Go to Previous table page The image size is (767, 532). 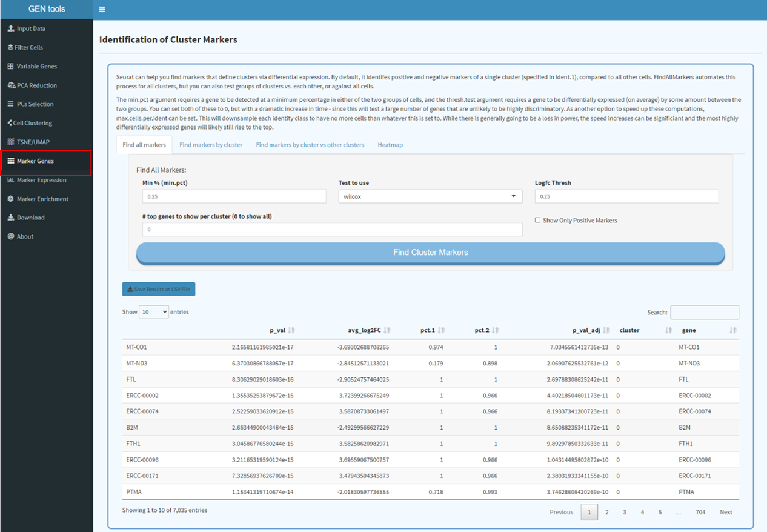(561, 512)
